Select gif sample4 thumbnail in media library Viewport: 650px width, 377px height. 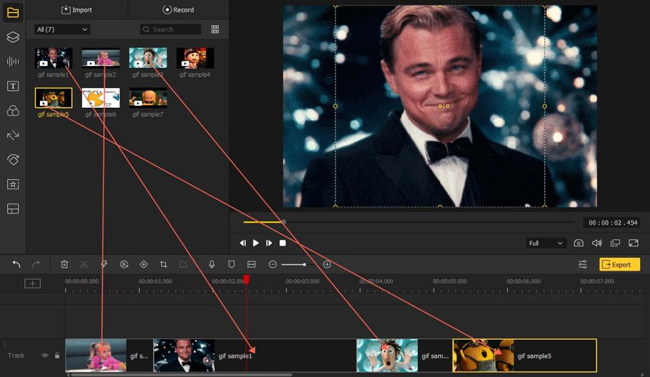pos(195,58)
